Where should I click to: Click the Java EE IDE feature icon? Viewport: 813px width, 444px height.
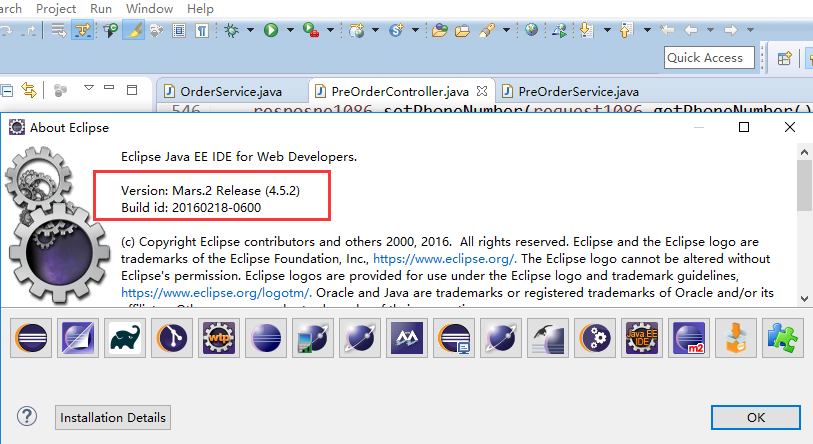coord(642,338)
